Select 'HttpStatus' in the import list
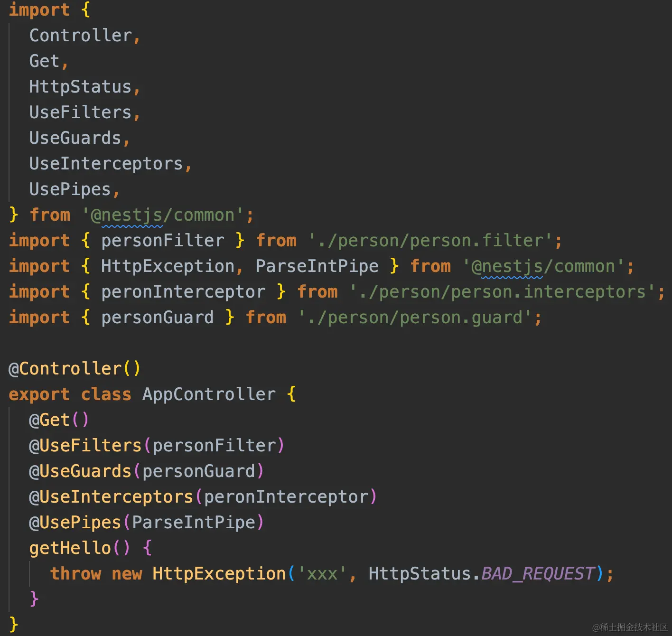 [81, 87]
